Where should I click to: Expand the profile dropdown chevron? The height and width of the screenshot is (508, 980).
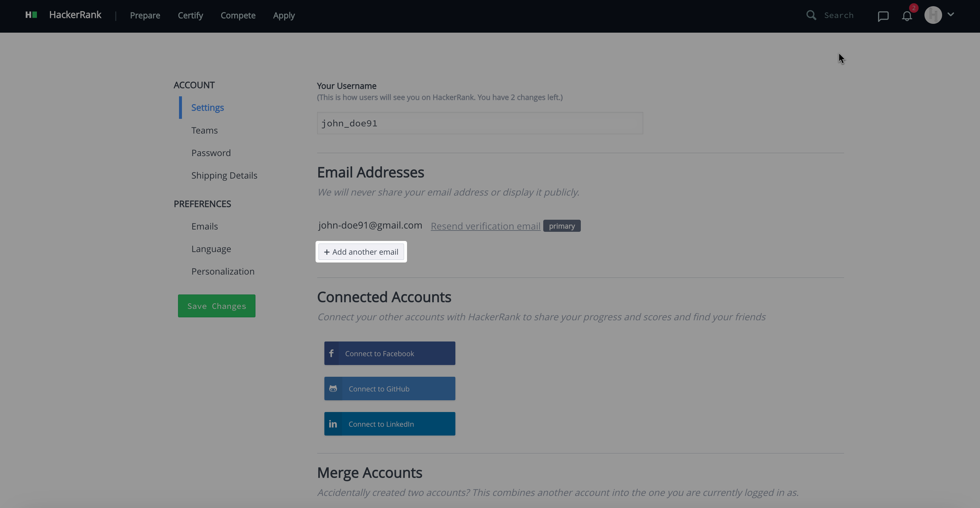[951, 14]
